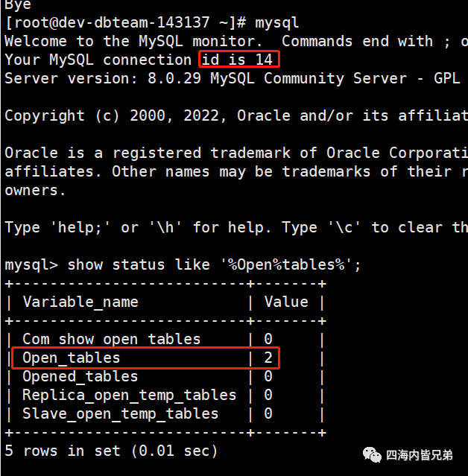The height and width of the screenshot is (476, 468).
Task: Click the shell prompt line ending in mysql
Action: (x=152, y=23)
